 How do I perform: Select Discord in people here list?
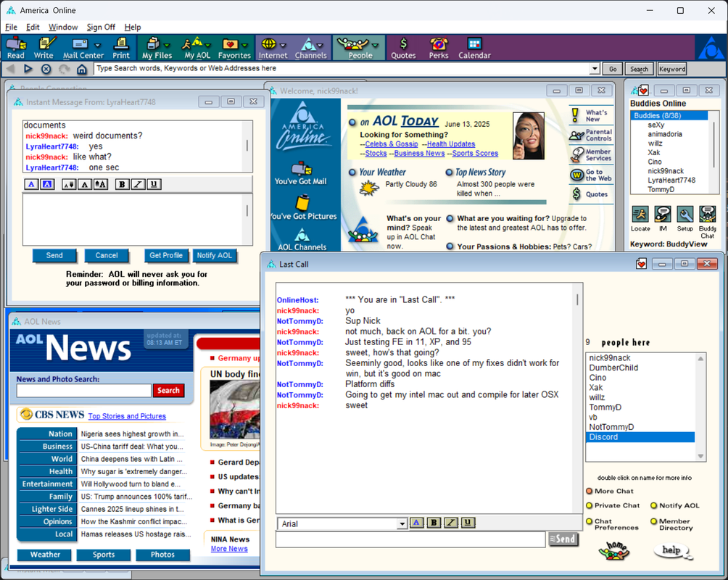point(640,437)
